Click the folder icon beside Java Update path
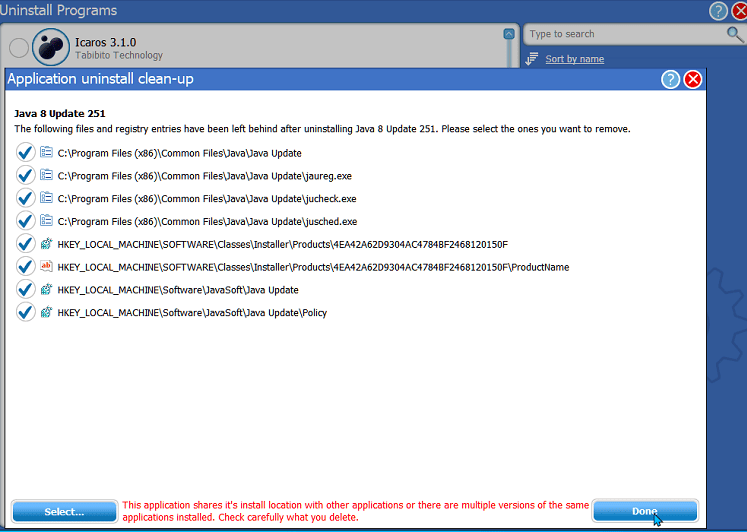Viewport: 747px width, 532px height. (46, 152)
